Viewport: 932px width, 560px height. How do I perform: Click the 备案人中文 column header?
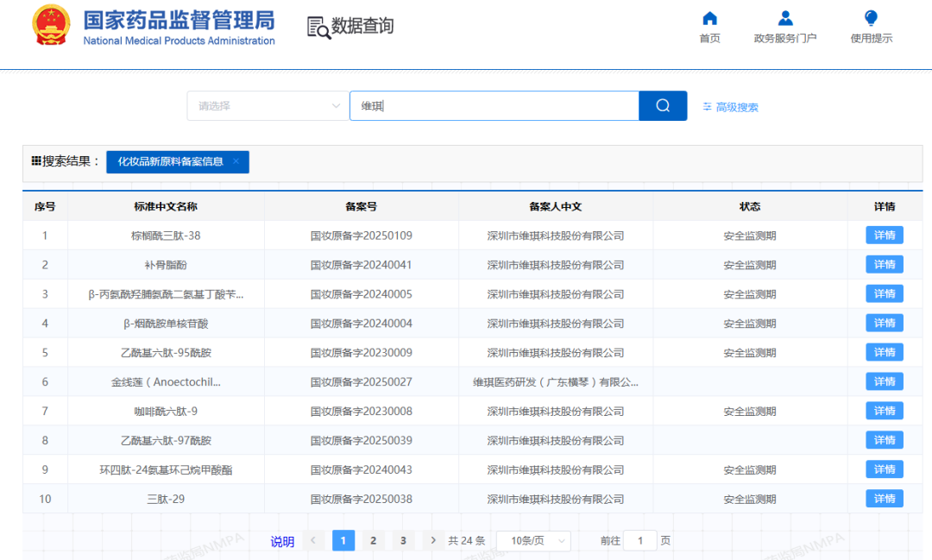[x=555, y=206]
